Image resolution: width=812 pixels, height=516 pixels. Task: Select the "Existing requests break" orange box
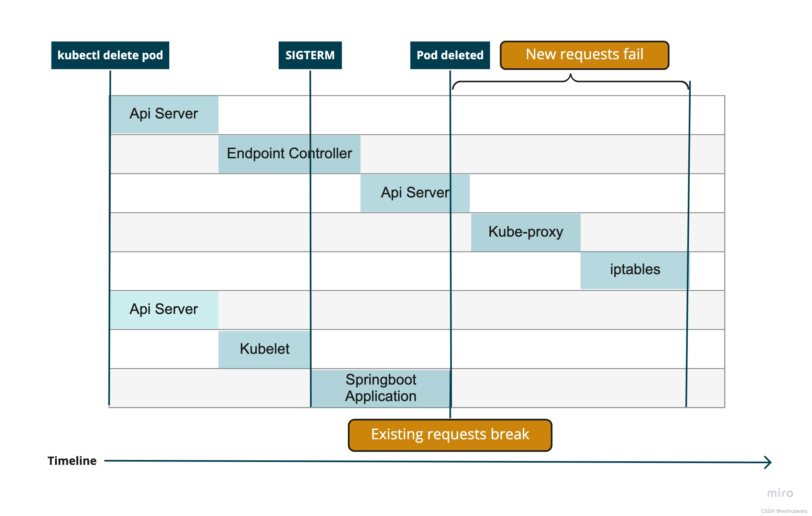(x=450, y=435)
